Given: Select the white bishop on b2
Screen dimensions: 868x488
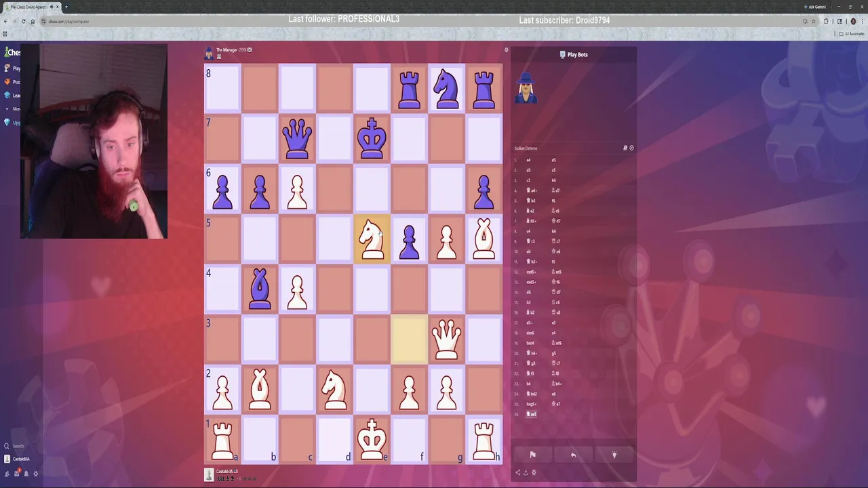Looking at the screenshot, I should [260, 390].
